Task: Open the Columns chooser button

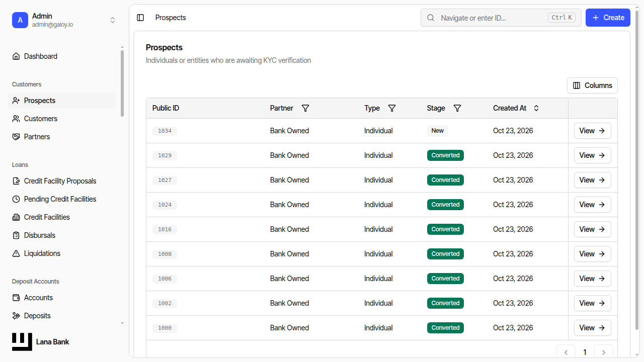Action: coord(592,85)
